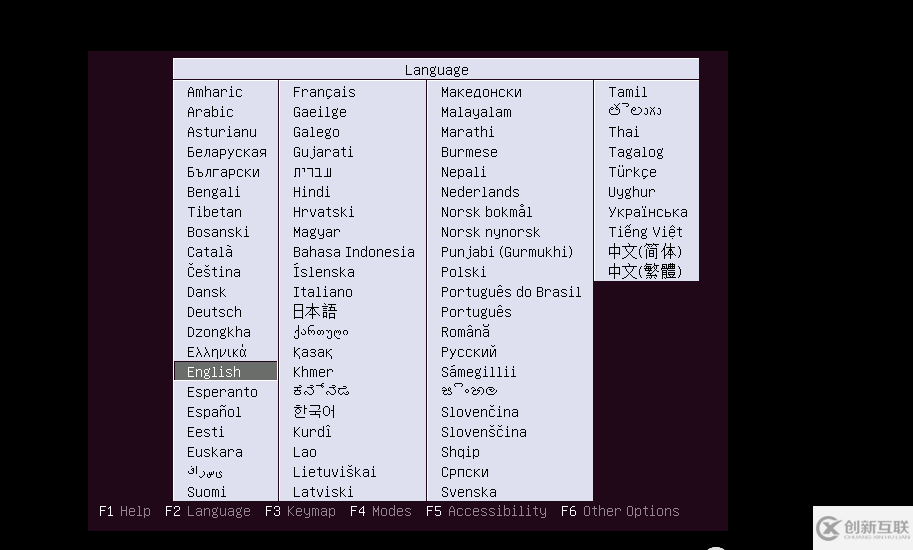Screen dimensions: 913x550
Task: Pick Hrvatski language
Action: pos(323,212)
